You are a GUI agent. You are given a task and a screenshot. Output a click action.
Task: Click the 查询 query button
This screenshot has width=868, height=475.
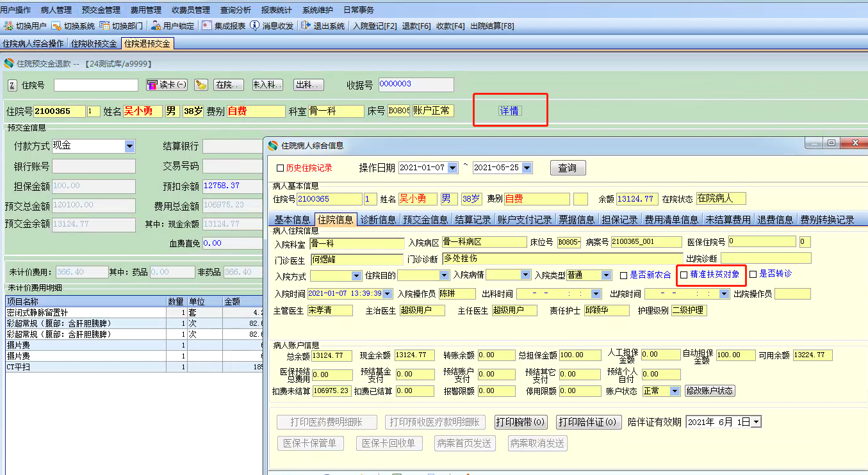tap(568, 168)
